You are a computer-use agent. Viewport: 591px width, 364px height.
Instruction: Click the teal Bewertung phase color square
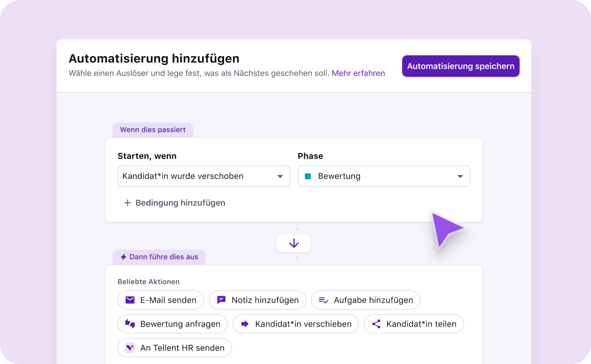coord(308,176)
